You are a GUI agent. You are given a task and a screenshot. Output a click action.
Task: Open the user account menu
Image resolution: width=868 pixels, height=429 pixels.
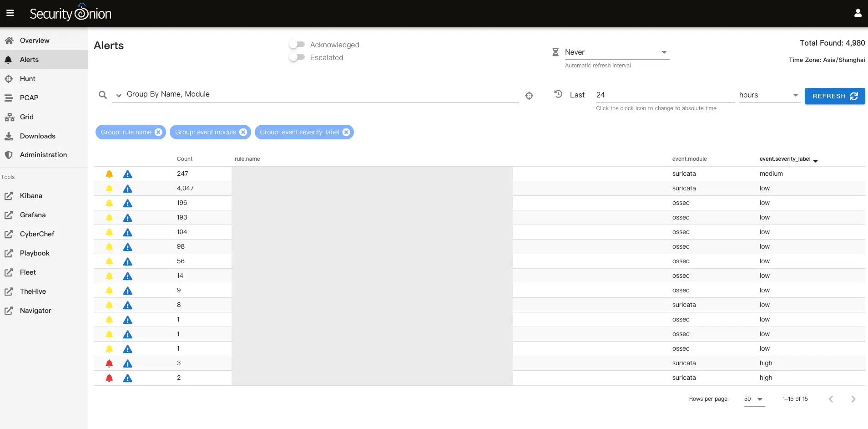(x=858, y=13)
